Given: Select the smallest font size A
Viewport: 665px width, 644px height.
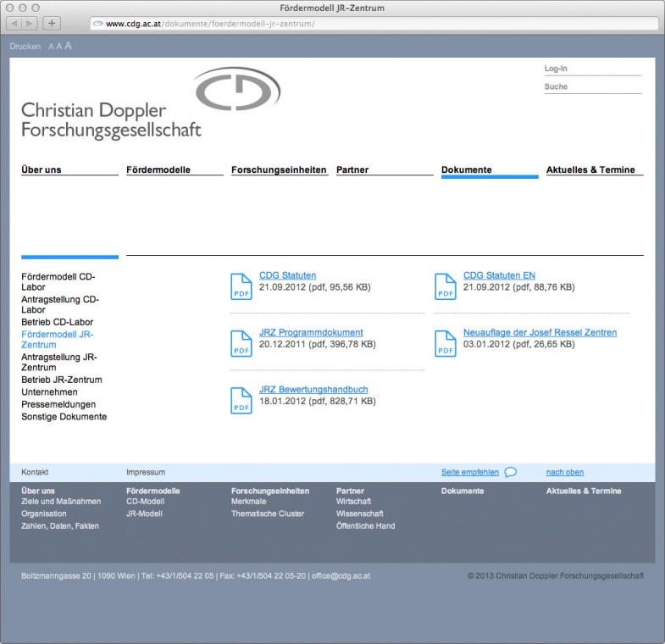Looking at the screenshot, I should pyautogui.click(x=51, y=47).
